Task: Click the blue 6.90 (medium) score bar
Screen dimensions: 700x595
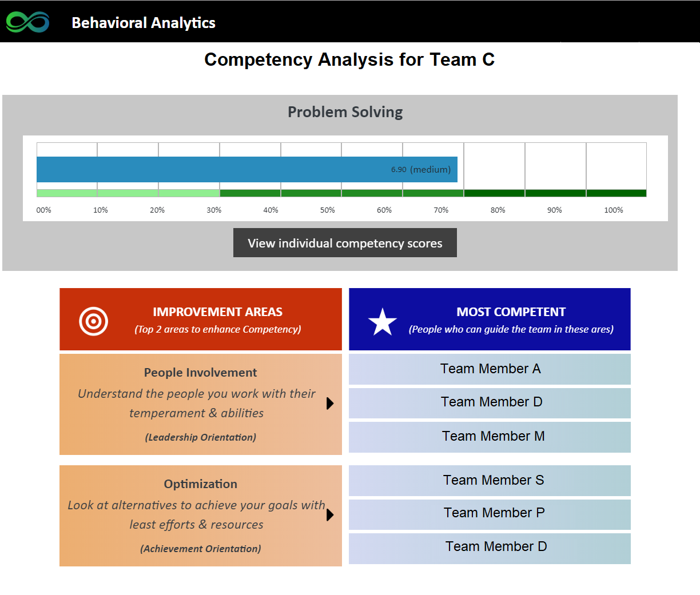Action: pos(246,170)
